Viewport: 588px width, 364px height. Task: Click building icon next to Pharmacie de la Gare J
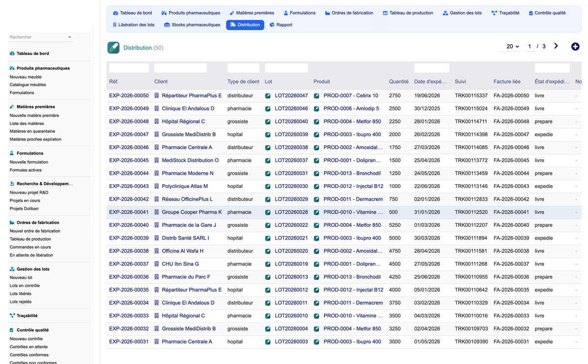157,225
